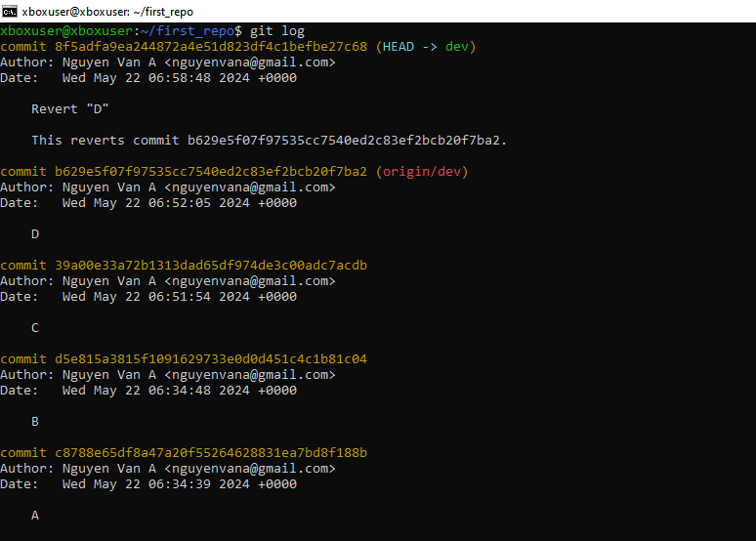Click the commit message 'D'
Image resolution: width=756 pixels, height=541 pixels.
35,234
